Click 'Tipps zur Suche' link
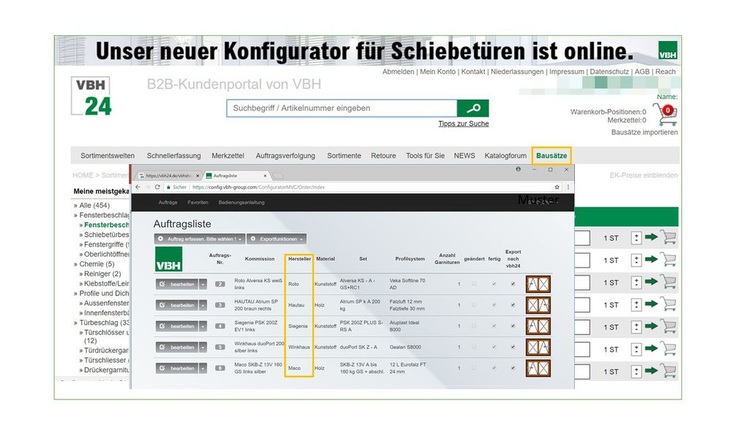Viewport: 750px width, 422px height. (x=463, y=124)
